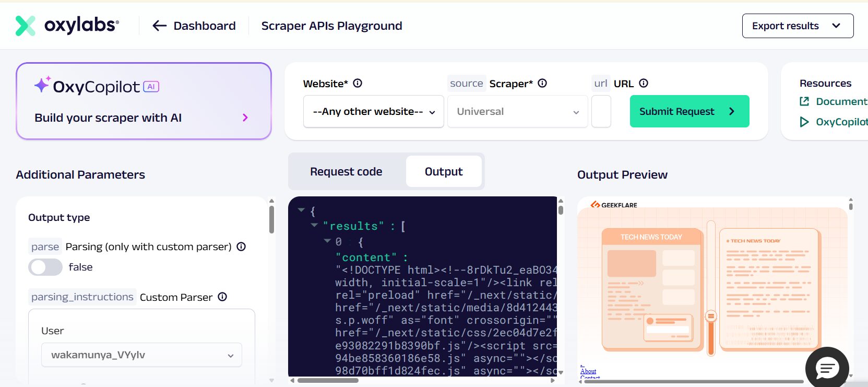The width and height of the screenshot is (868, 387).
Task: Click the AI badge beside OxyCopilot
Action: [x=151, y=87]
